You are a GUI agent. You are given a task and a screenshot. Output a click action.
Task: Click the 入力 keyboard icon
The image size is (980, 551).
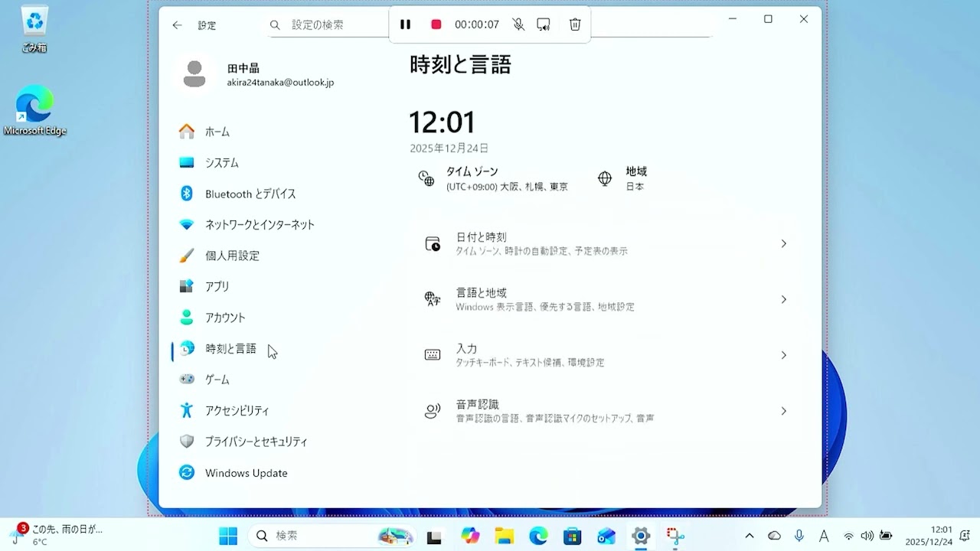click(x=433, y=355)
